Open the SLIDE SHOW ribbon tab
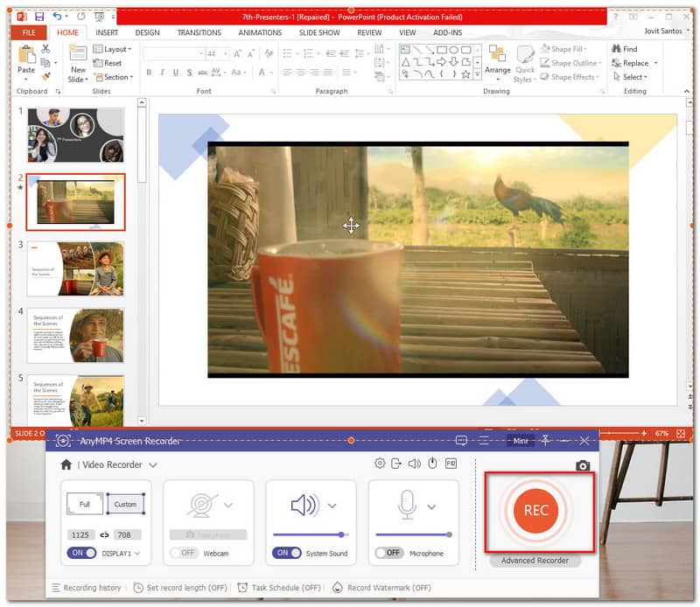 (318, 32)
